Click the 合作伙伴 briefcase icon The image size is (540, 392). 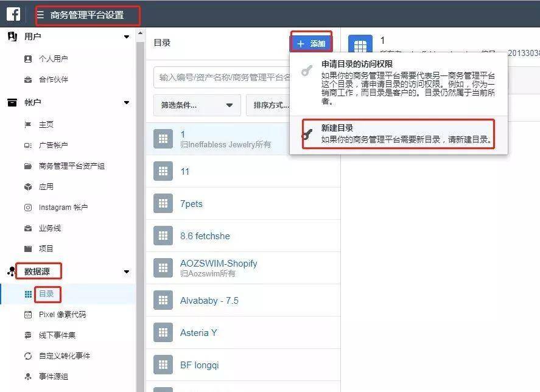coord(28,80)
